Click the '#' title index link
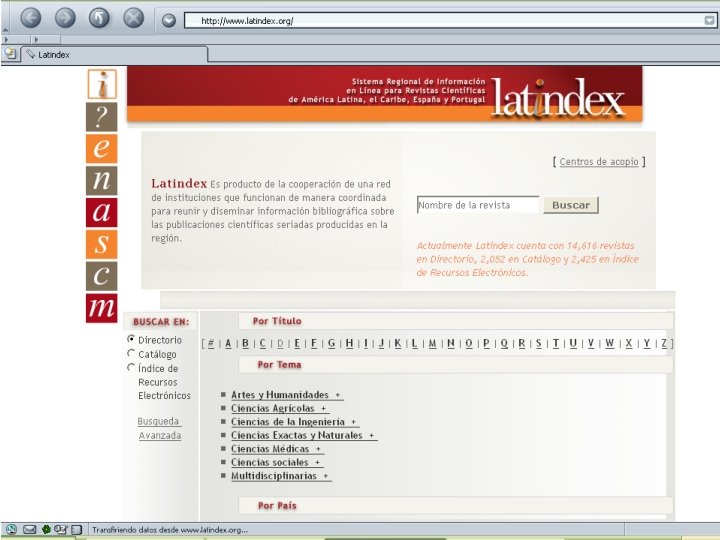The width and height of the screenshot is (720, 540). (211, 343)
